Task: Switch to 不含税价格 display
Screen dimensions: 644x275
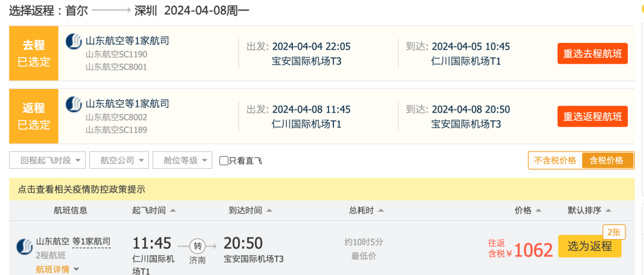Action: [x=555, y=160]
